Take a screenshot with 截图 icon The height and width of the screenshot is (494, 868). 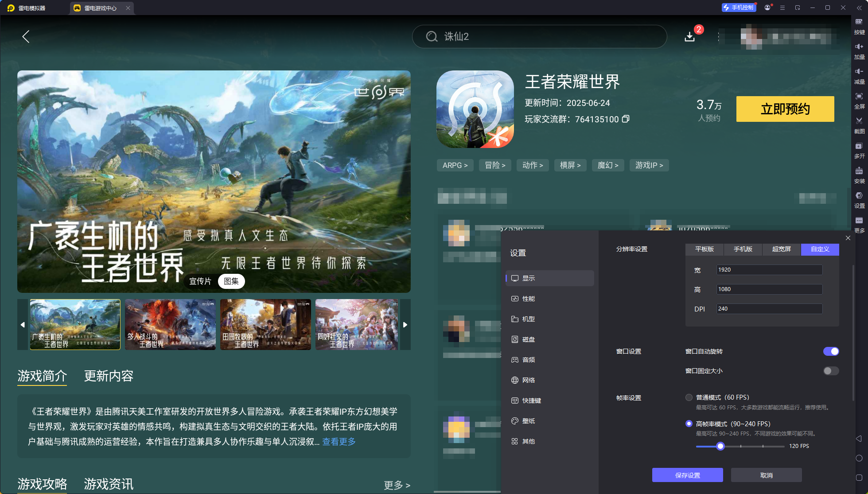coord(859,125)
